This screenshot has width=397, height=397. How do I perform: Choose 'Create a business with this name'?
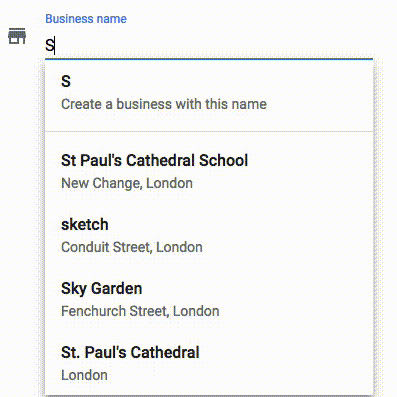(x=164, y=104)
